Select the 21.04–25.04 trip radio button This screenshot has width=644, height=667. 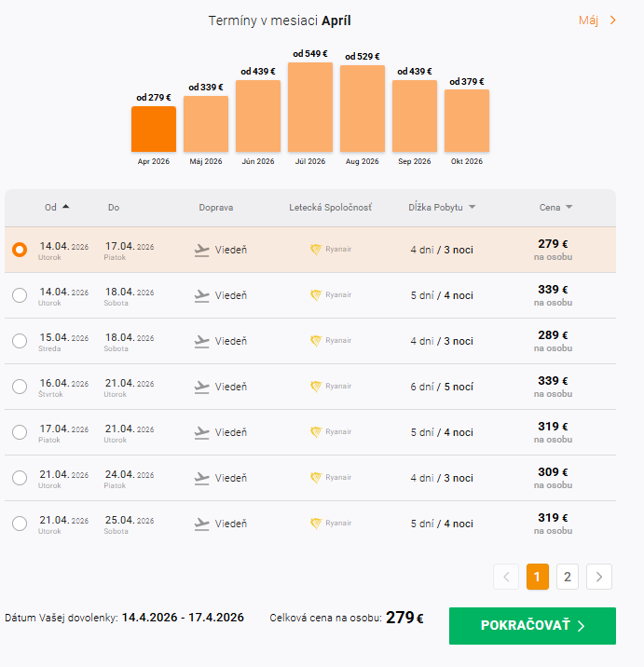(x=20, y=524)
